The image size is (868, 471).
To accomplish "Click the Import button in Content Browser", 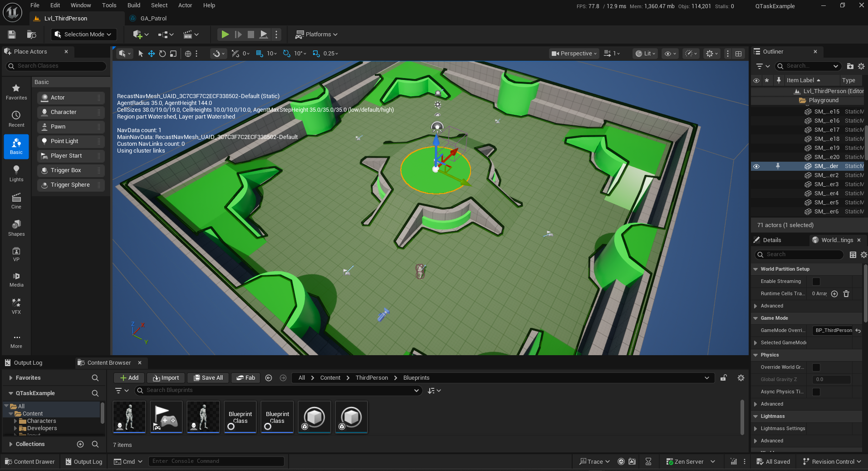I will point(166,378).
